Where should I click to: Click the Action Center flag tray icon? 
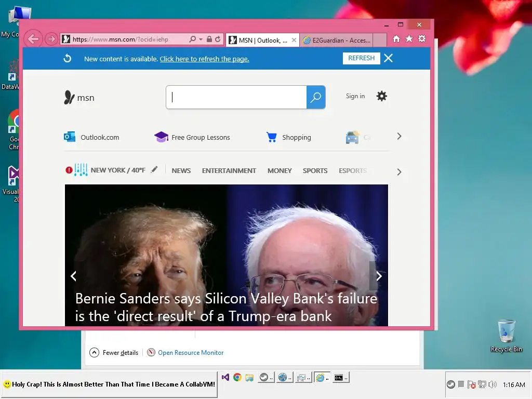coord(471,384)
